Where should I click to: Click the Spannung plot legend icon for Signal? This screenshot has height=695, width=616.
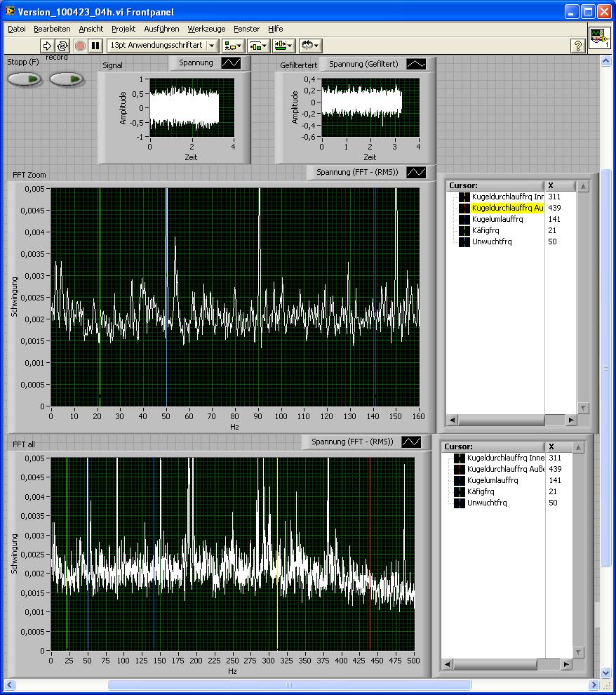tap(231, 63)
